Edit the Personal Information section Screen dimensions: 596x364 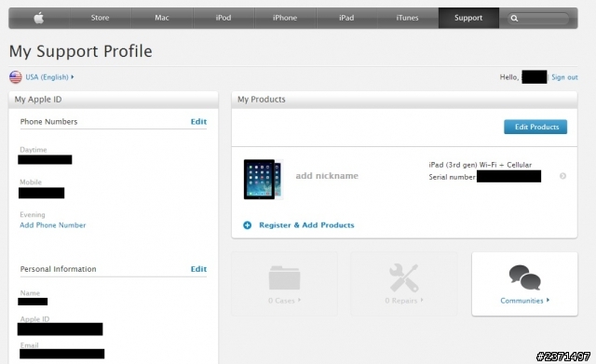coord(198,269)
